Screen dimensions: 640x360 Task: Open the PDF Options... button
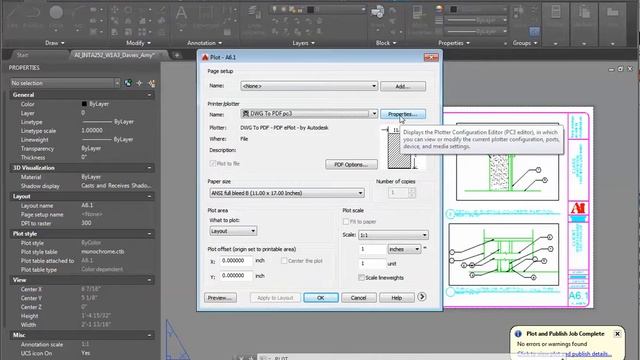pos(351,164)
